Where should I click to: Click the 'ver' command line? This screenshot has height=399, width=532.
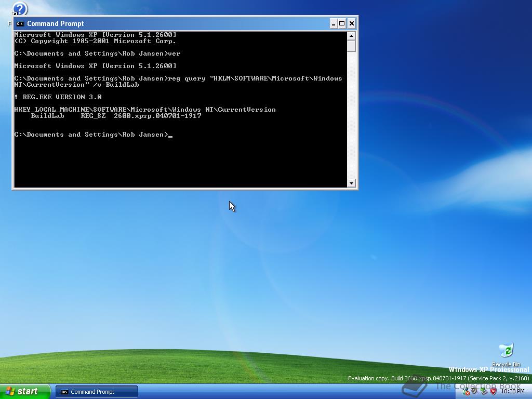click(97, 54)
